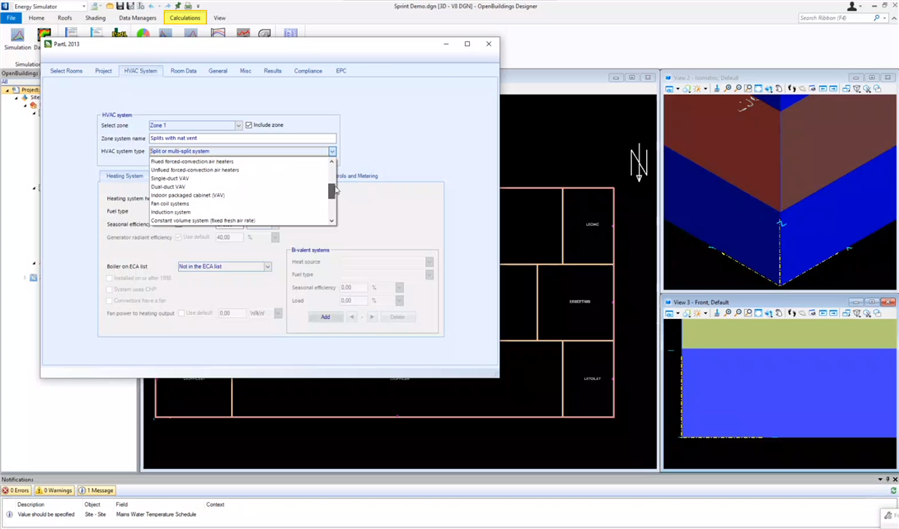
Task: Click View 2 view next icon
Action: click(x=833, y=88)
